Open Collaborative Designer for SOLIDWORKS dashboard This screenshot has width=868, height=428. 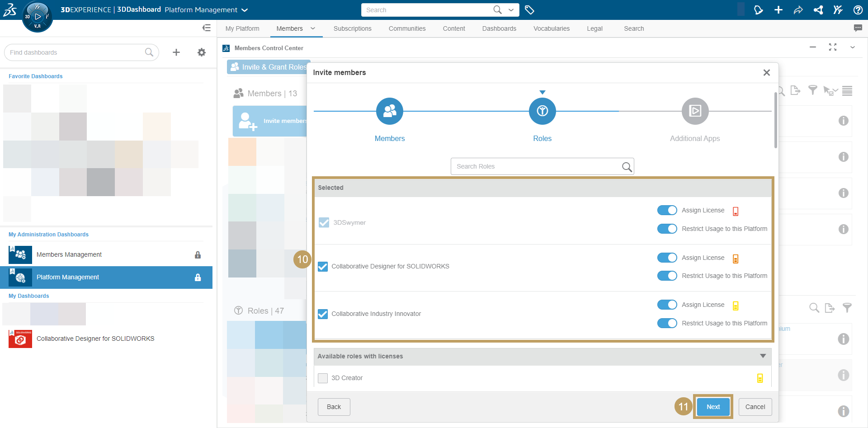click(106, 339)
